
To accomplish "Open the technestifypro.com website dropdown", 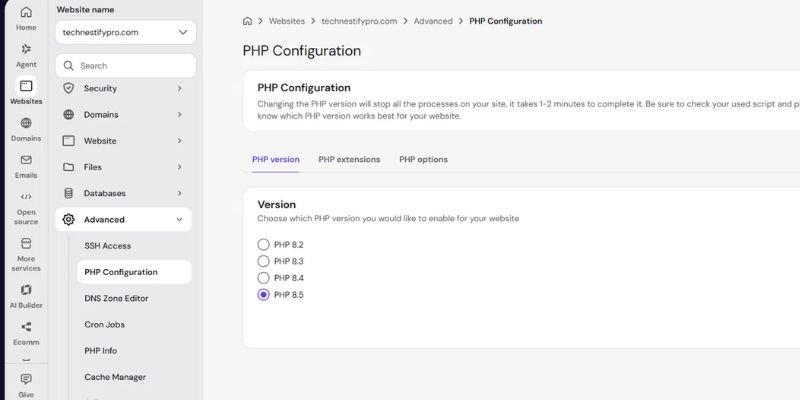I will pyautogui.click(x=126, y=32).
